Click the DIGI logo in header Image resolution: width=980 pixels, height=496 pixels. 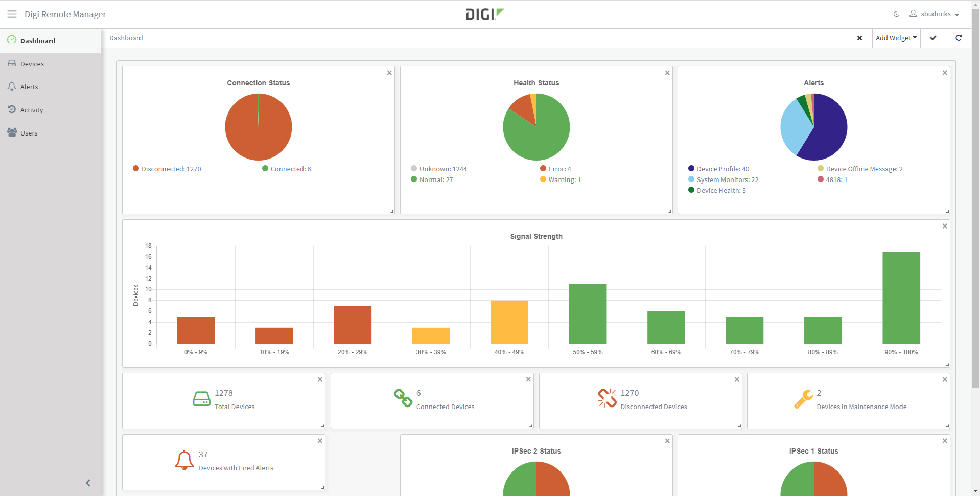click(484, 14)
